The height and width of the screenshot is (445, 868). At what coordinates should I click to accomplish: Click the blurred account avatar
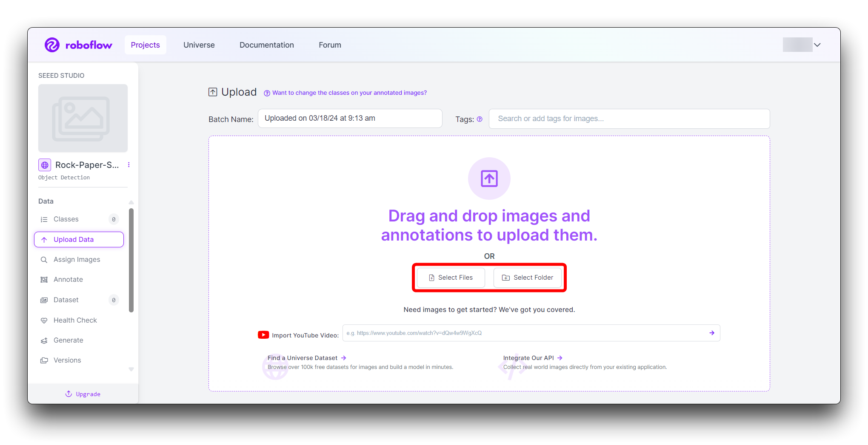click(x=797, y=45)
